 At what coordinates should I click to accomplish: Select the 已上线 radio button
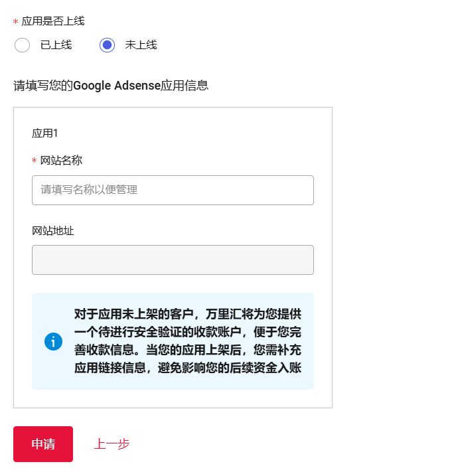(x=22, y=45)
